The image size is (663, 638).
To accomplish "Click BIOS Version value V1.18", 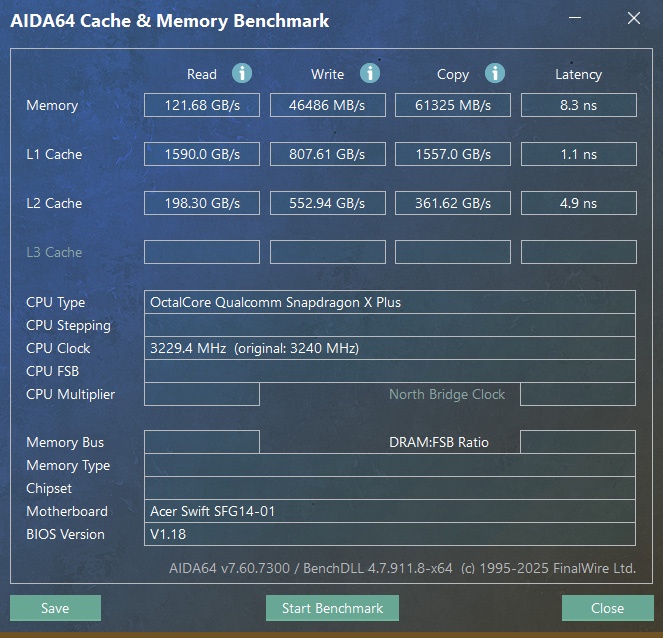I will click(390, 534).
